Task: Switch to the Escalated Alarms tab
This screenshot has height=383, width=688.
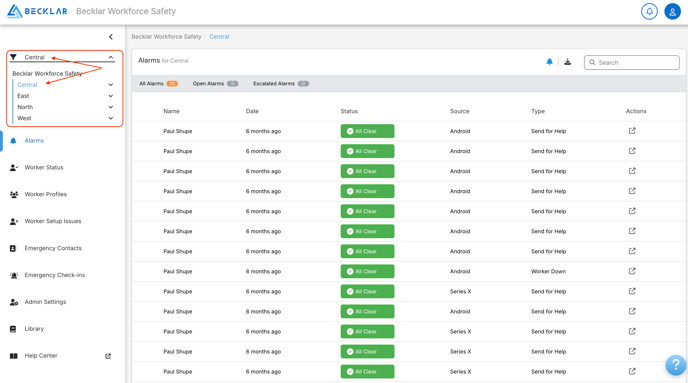Action: pos(281,83)
